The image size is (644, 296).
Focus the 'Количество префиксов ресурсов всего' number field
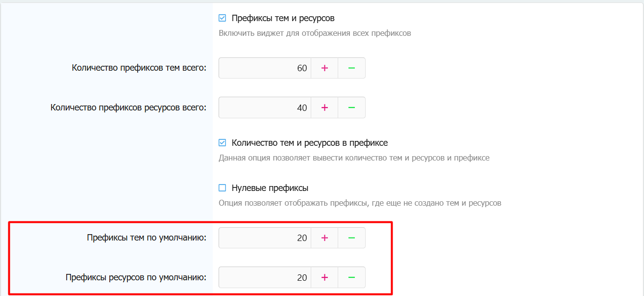[x=265, y=108]
